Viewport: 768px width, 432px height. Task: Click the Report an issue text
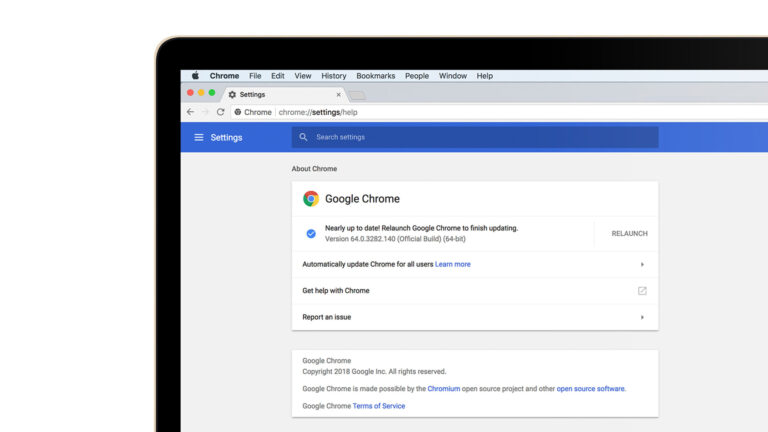point(327,317)
